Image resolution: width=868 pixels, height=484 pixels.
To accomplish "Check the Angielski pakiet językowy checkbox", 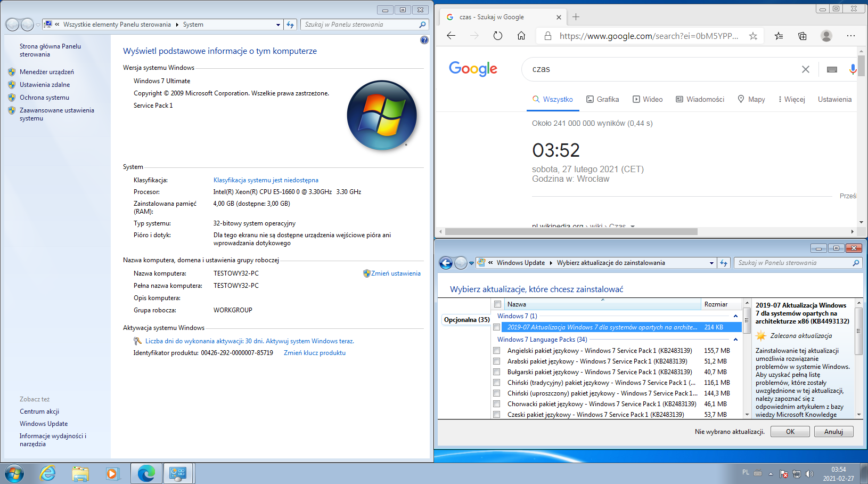I will tap(497, 350).
